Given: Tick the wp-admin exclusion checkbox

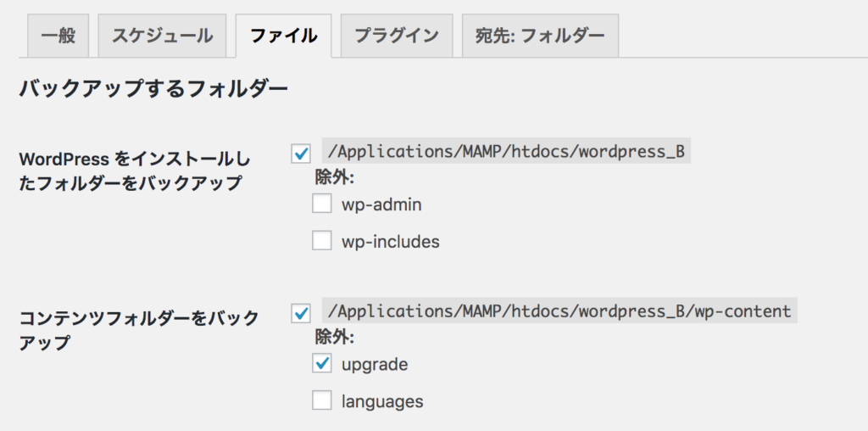Looking at the screenshot, I should click(321, 204).
